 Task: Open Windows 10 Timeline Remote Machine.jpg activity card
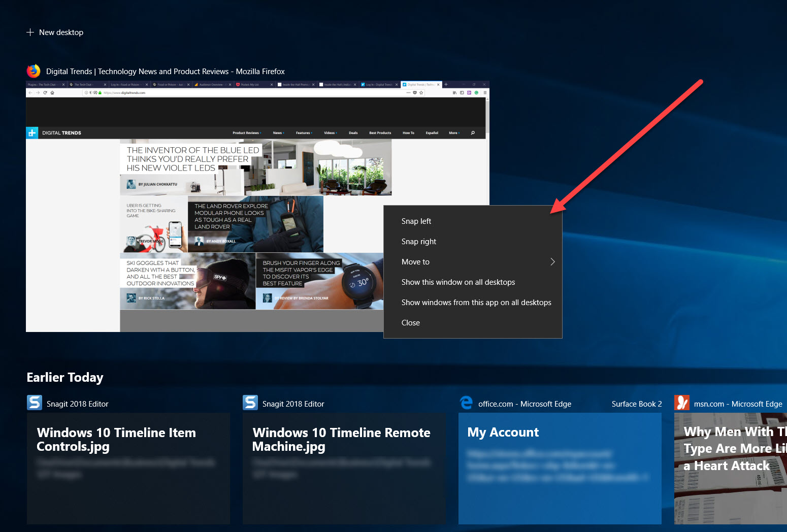click(x=344, y=469)
